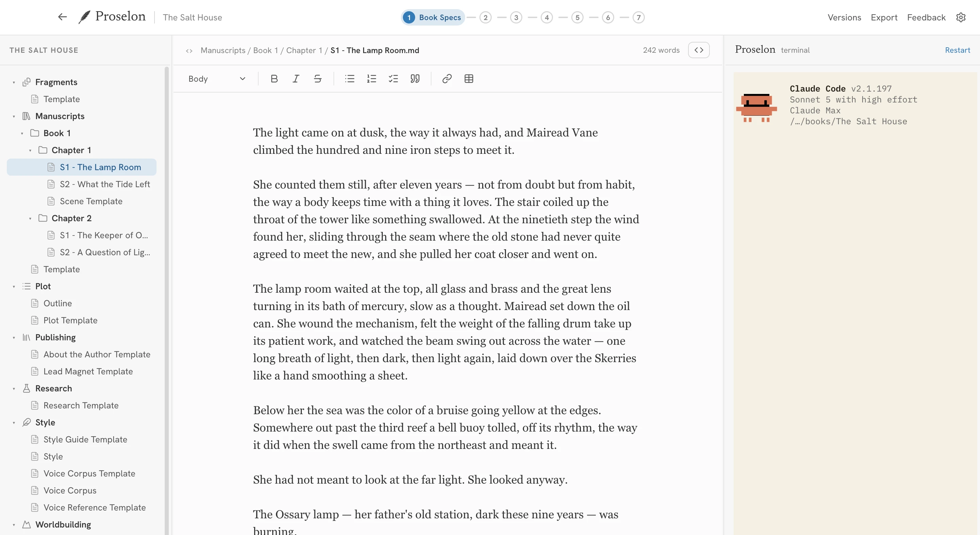Collapse the Manuscripts section
This screenshot has width=980, height=535.
pyautogui.click(x=14, y=116)
